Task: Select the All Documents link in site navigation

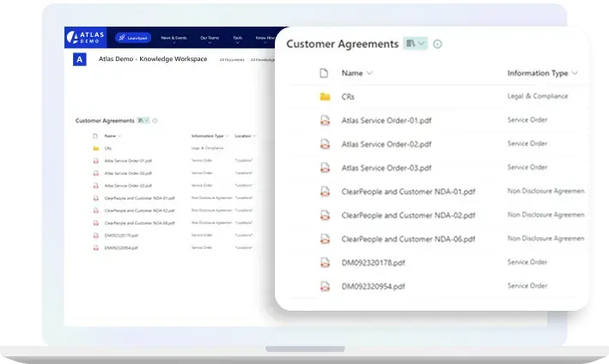Action: pyautogui.click(x=232, y=60)
